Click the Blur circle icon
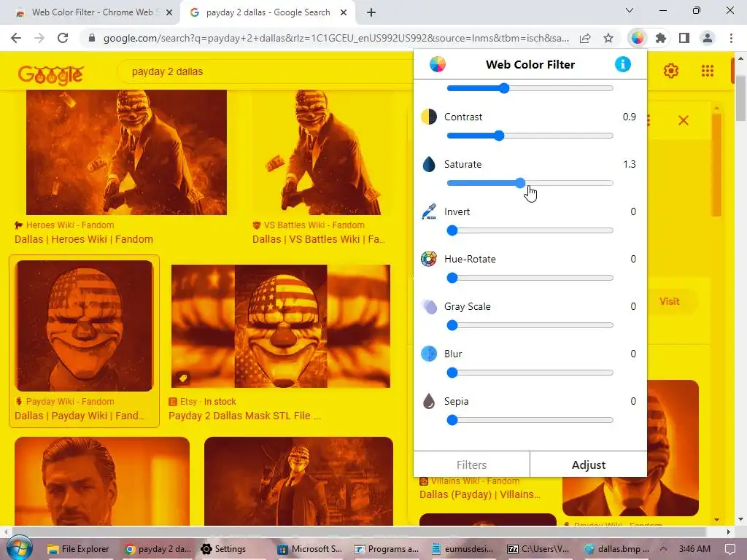 pos(429,354)
